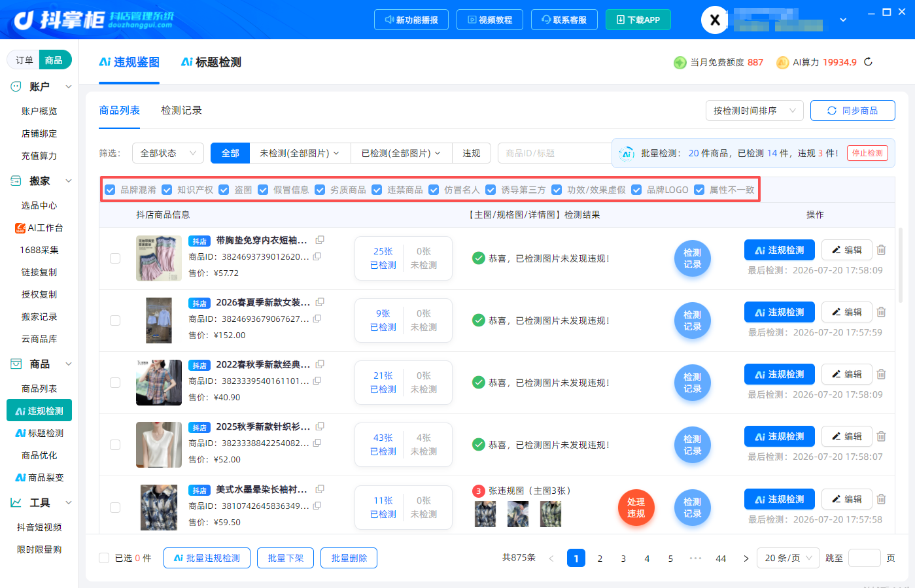Open the 按检测时间排序 sort dropdown
Viewport: 915px width, 588px height.
pos(755,111)
